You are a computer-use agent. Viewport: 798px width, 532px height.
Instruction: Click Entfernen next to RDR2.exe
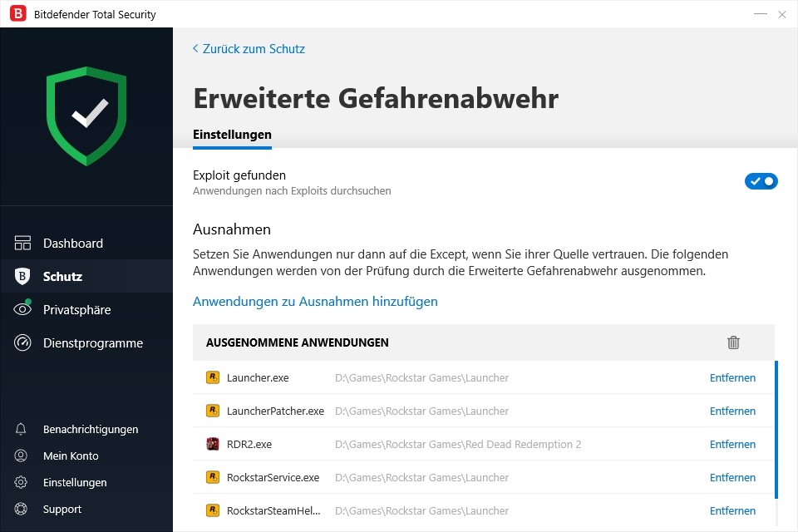[732, 444]
